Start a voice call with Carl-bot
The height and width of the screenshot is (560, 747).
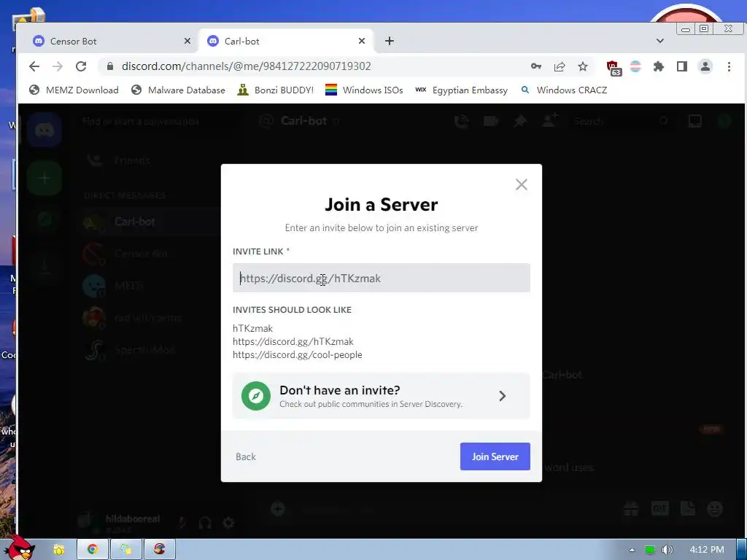point(461,122)
